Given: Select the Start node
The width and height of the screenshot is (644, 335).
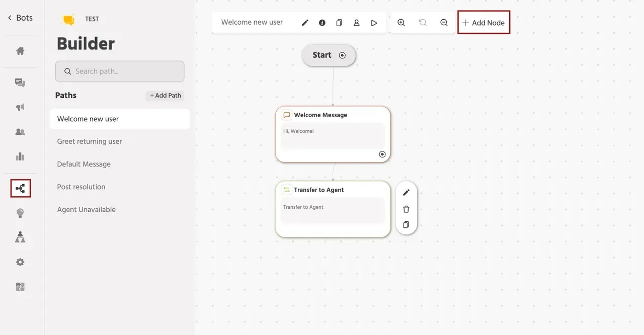Looking at the screenshot, I should tap(329, 55).
